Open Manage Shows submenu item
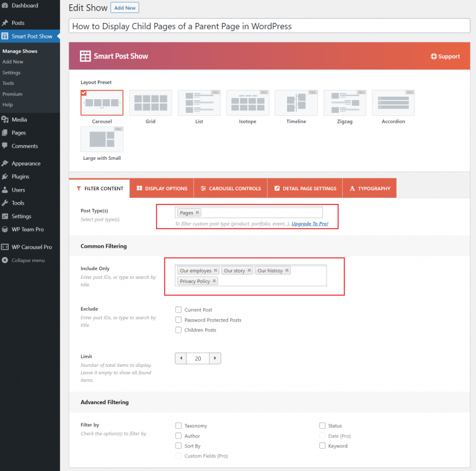The width and height of the screenshot is (476, 471). pyautogui.click(x=20, y=51)
